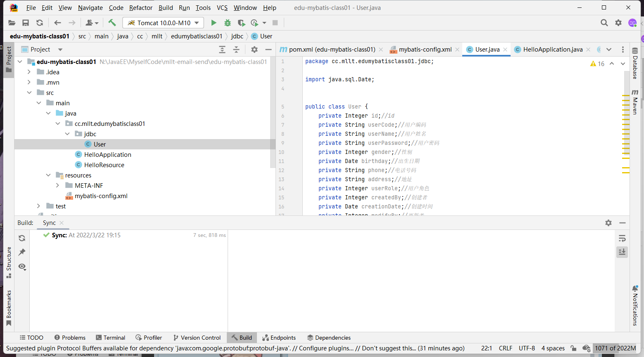The height and width of the screenshot is (357, 644).
Task: Toggle read-only lock in status bar
Action: (x=573, y=348)
